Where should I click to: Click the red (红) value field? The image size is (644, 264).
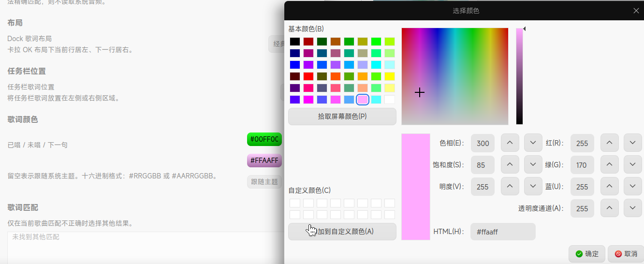582,143
